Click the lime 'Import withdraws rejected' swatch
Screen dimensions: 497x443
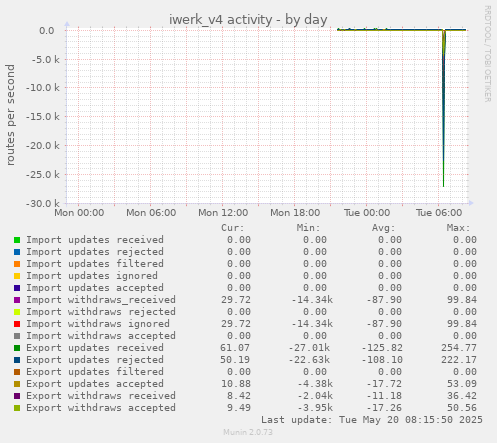click(17, 312)
